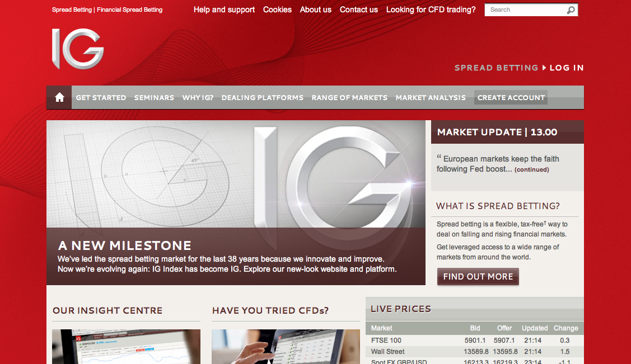631x364 pixels.
Task: Click SPREAD BETTING header text
Action: click(x=496, y=68)
